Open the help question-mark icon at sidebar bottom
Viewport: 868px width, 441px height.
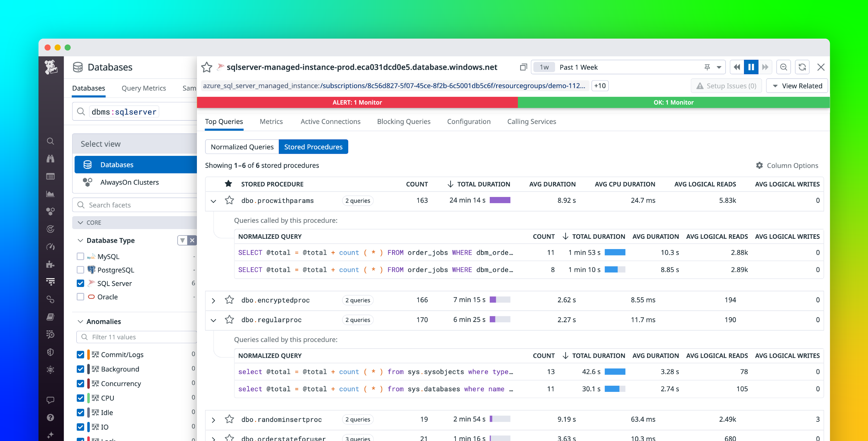pos(50,417)
